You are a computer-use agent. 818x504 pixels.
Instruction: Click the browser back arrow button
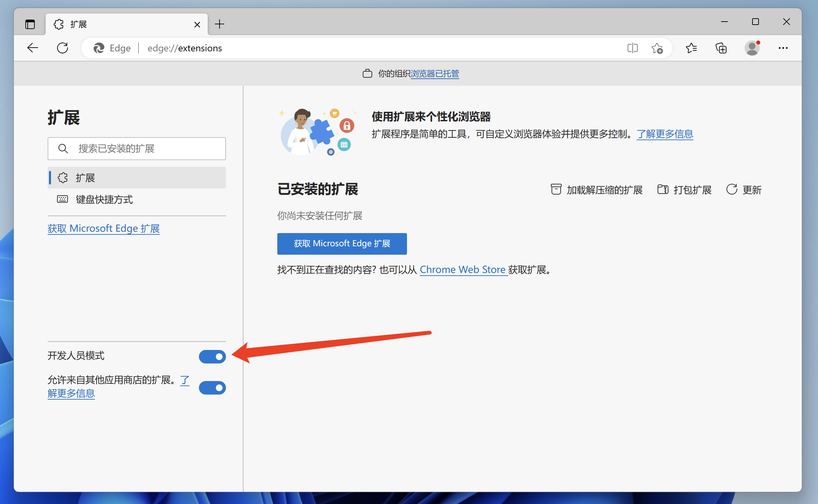click(33, 48)
